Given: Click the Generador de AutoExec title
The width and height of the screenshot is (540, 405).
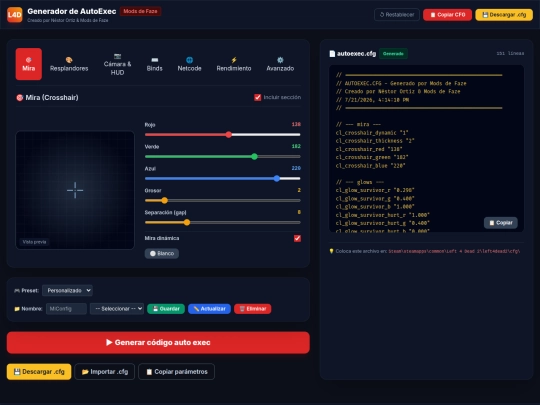Looking at the screenshot, I should tap(72, 11).
